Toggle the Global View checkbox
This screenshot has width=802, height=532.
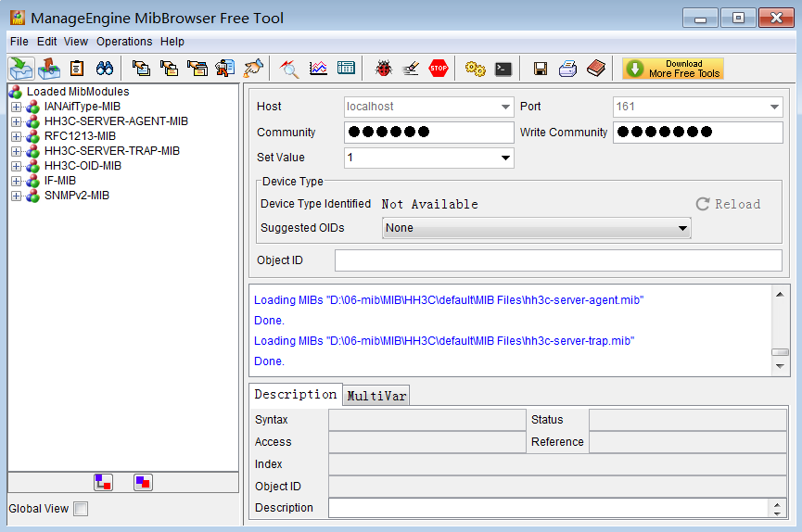click(81, 509)
